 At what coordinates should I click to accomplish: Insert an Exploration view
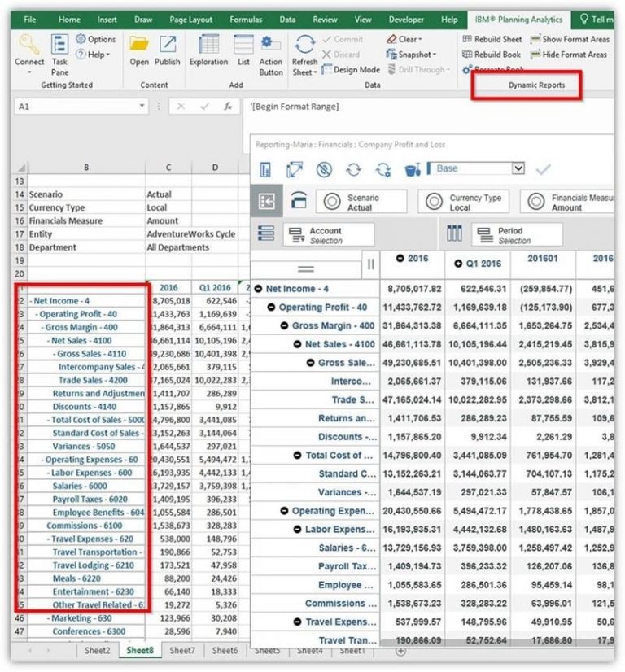pos(208,46)
